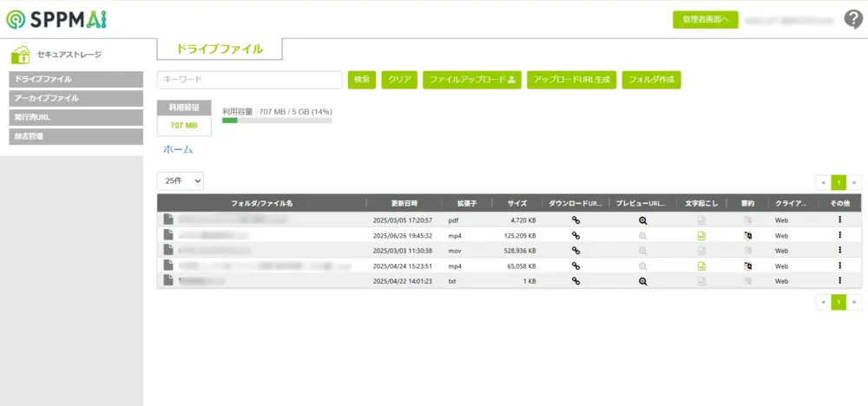Image resolution: width=868 pixels, height=406 pixels.
Task: Click the file icon of the txt row
Action: point(168,280)
